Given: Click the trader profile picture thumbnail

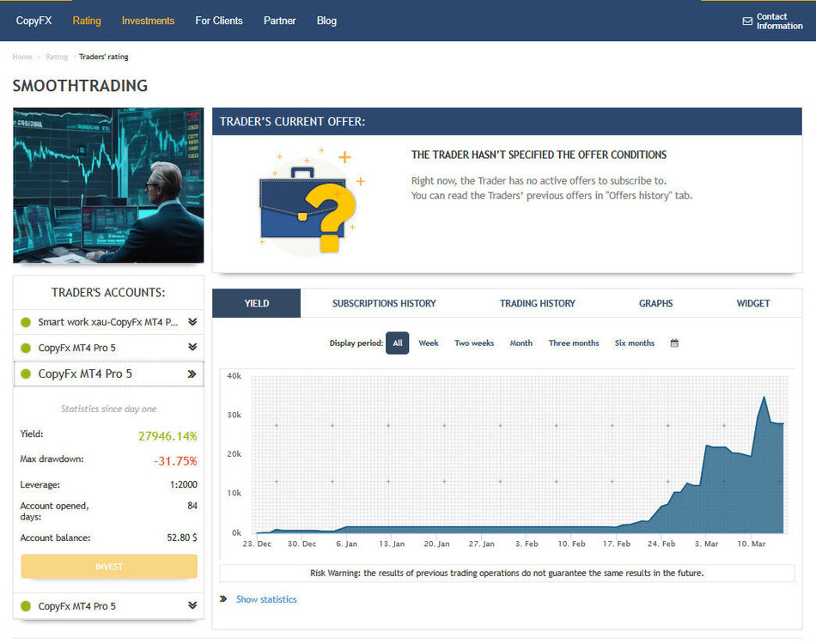Looking at the screenshot, I should click(x=108, y=185).
